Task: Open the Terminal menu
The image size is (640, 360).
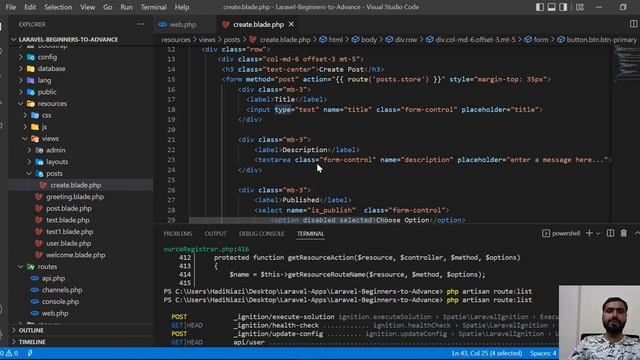Action: coord(153,7)
